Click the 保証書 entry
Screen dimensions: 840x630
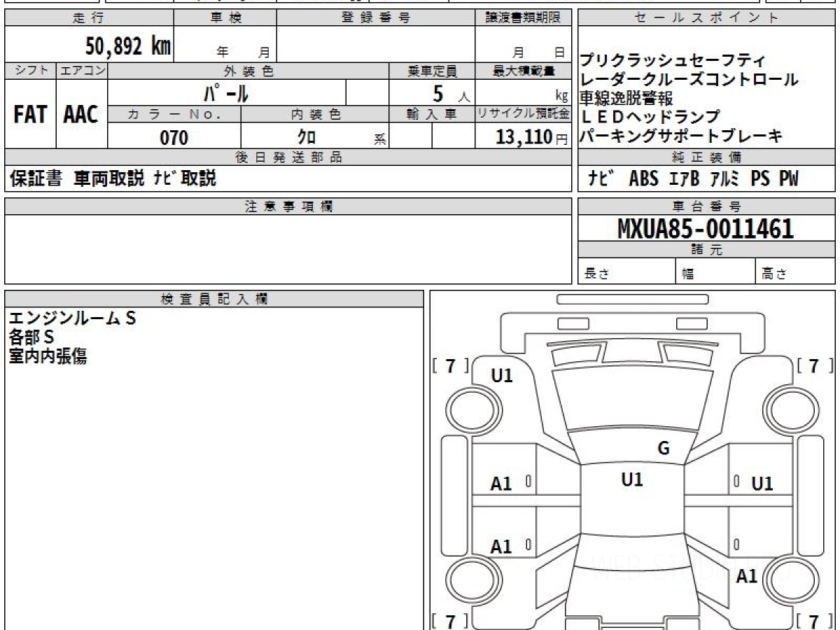[36, 178]
